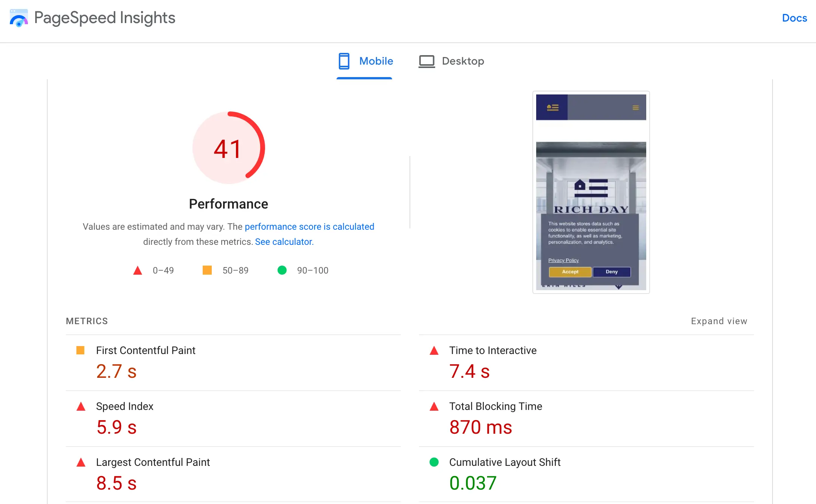Click the red triangle beside Time to Interactive
The height and width of the screenshot is (504, 816).
[x=434, y=351]
